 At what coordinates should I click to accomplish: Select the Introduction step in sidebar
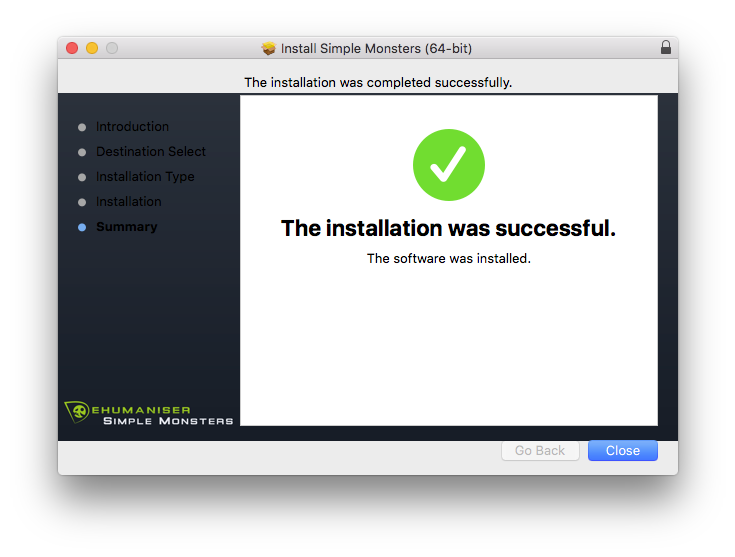(132, 127)
